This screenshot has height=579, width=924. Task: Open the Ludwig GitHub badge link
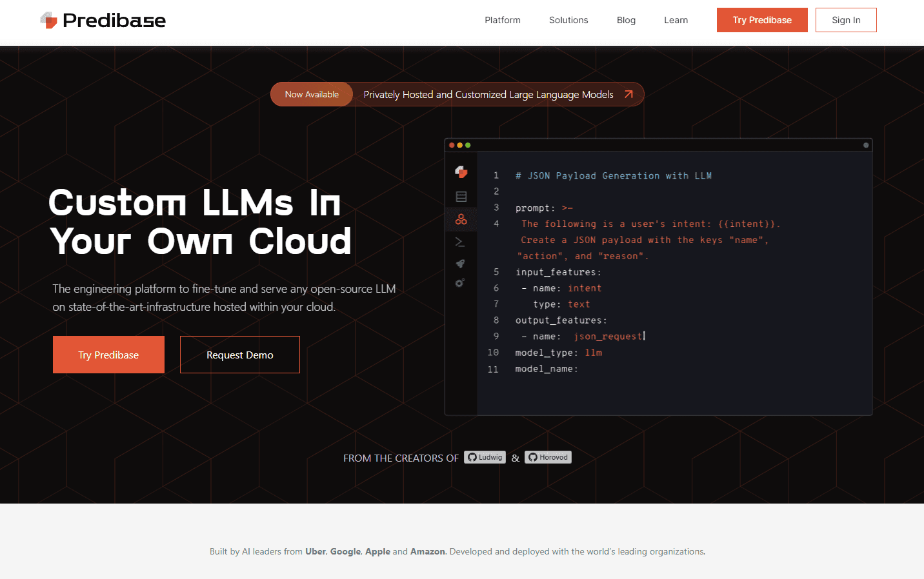click(x=485, y=457)
